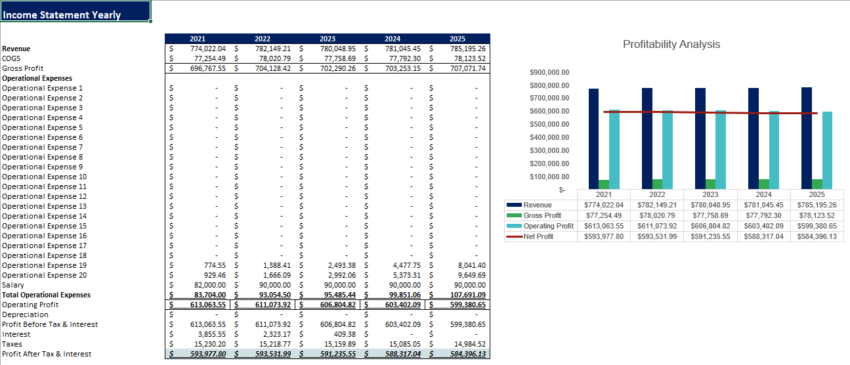Select net profit cell 584,396.13 in the table
Image resolution: width=850 pixels, height=365 pixels.
pyautogui.click(x=458, y=354)
